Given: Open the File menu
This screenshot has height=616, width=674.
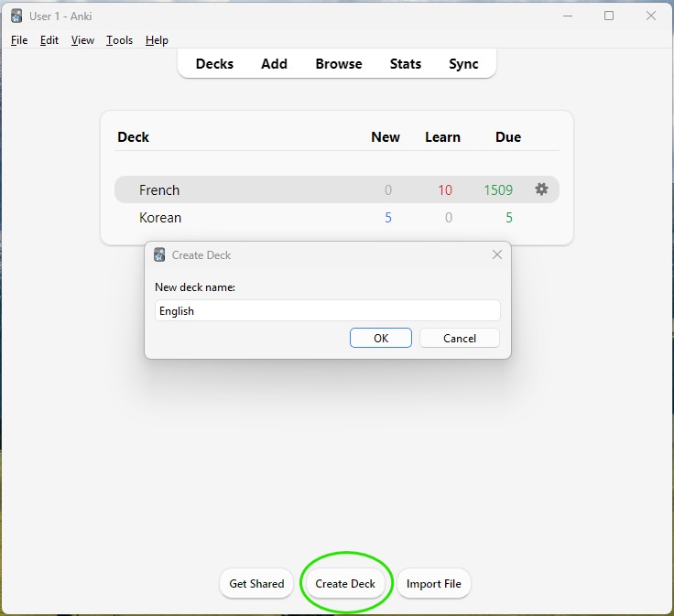Looking at the screenshot, I should [x=19, y=40].
